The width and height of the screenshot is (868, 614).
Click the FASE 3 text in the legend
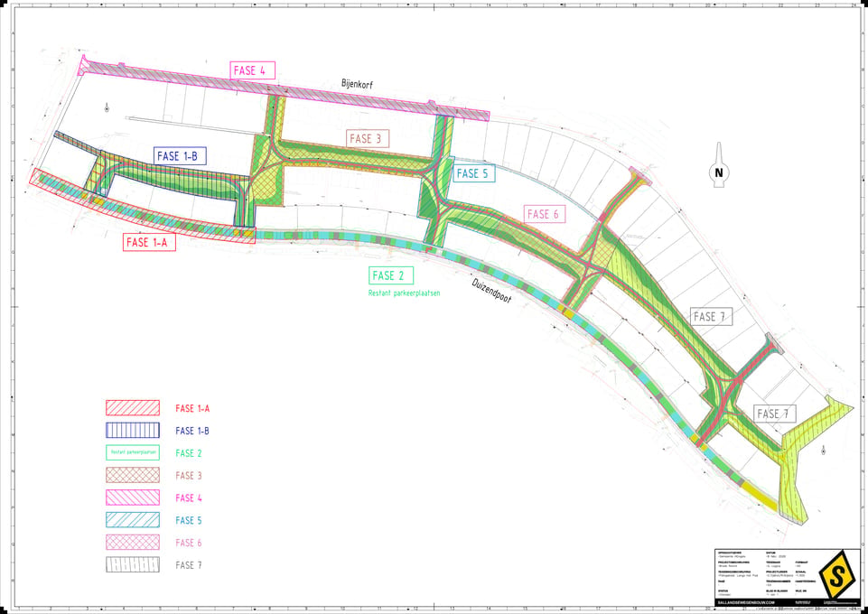click(189, 476)
